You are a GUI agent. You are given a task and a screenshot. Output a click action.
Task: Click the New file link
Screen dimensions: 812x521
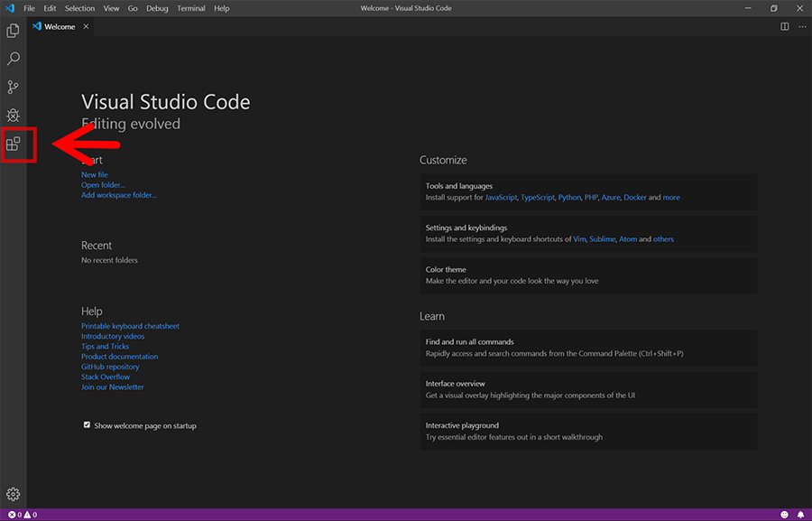[x=94, y=174]
